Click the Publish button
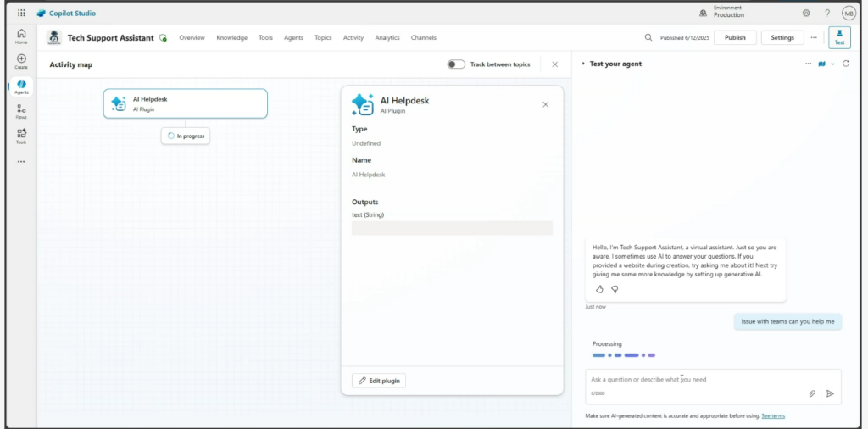Viewport: 868px width, 429px height. (735, 37)
